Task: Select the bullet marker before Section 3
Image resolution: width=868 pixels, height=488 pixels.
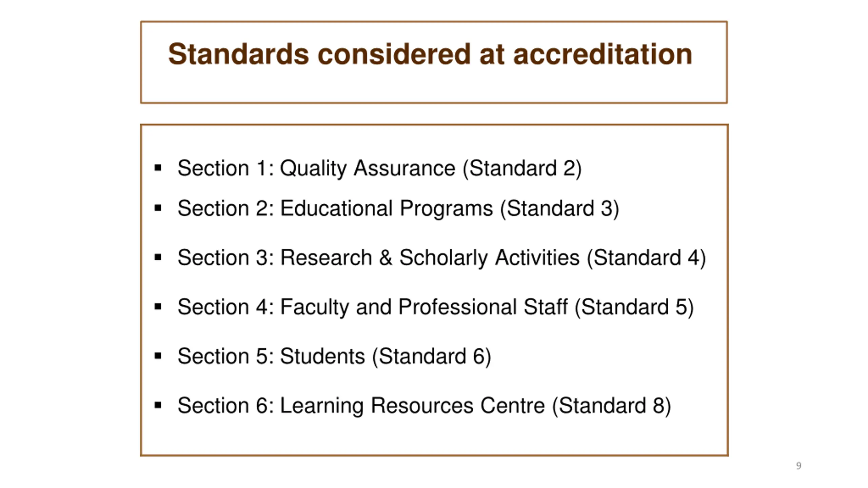Action: (x=158, y=257)
